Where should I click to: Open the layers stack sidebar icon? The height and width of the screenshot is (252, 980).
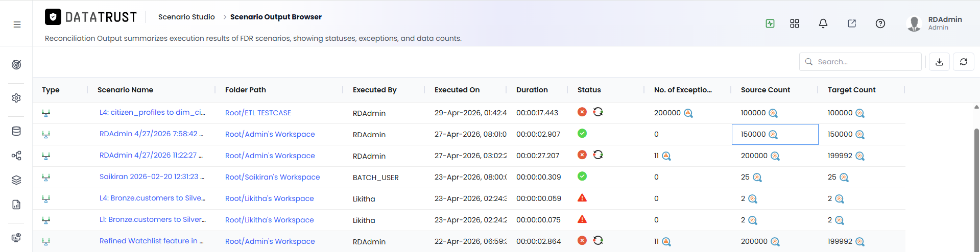[x=16, y=180]
